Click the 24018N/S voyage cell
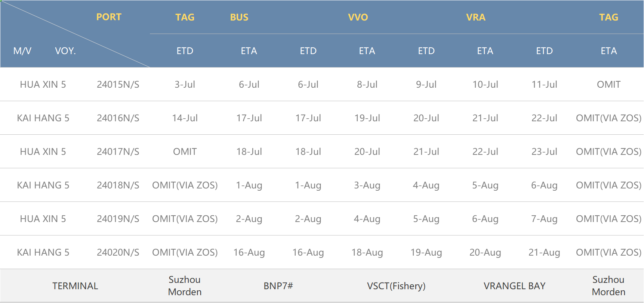The image size is (644, 303). [118, 185]
